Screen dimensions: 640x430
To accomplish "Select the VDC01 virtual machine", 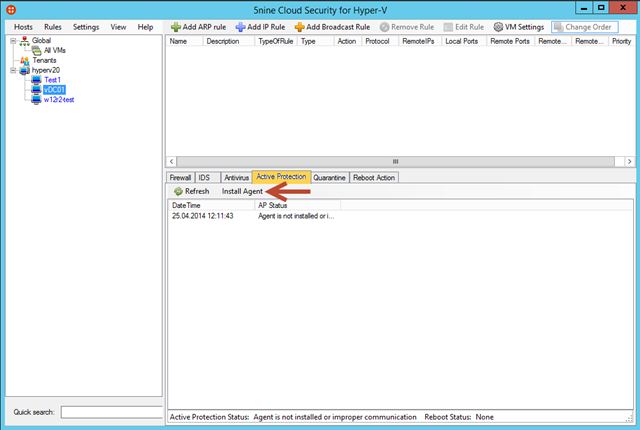I will 54,90.
